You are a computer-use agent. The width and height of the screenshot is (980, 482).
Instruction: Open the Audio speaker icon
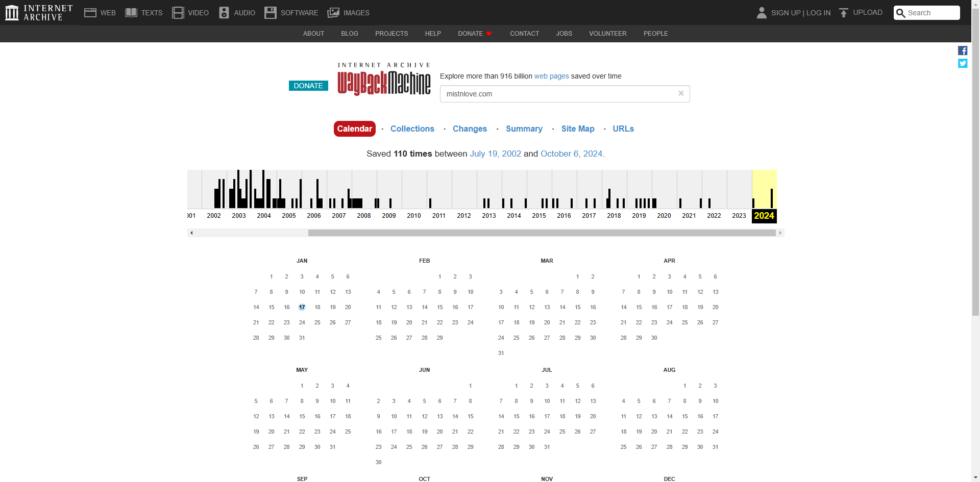pyautogui.click(x=224, y=13)
